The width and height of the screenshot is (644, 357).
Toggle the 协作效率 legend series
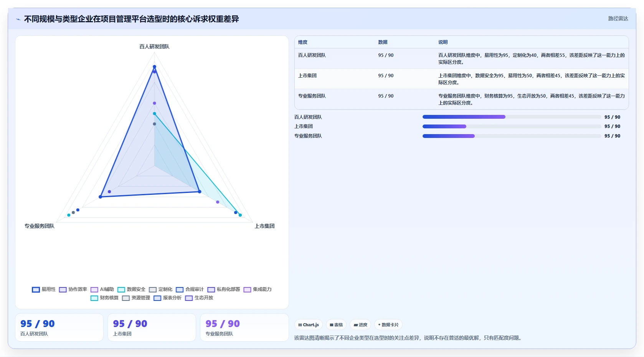pos(73,289)
